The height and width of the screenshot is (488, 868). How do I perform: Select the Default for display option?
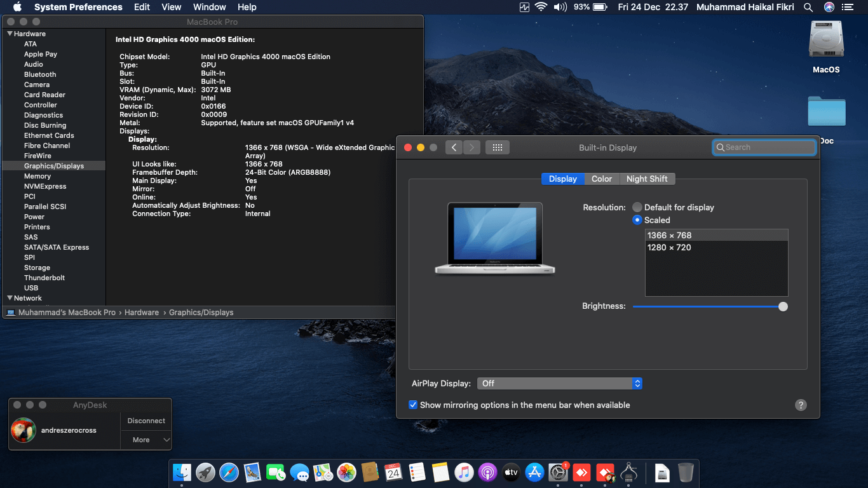click(637, 207)
